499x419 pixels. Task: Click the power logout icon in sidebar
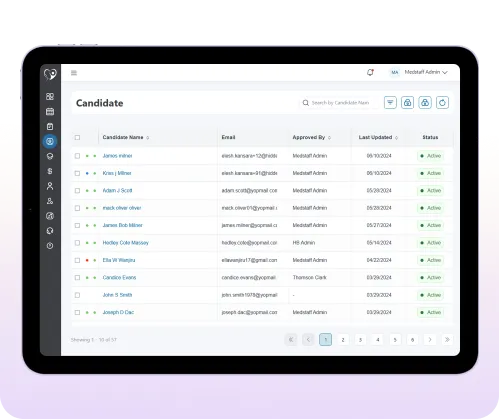tap(50, 246)
